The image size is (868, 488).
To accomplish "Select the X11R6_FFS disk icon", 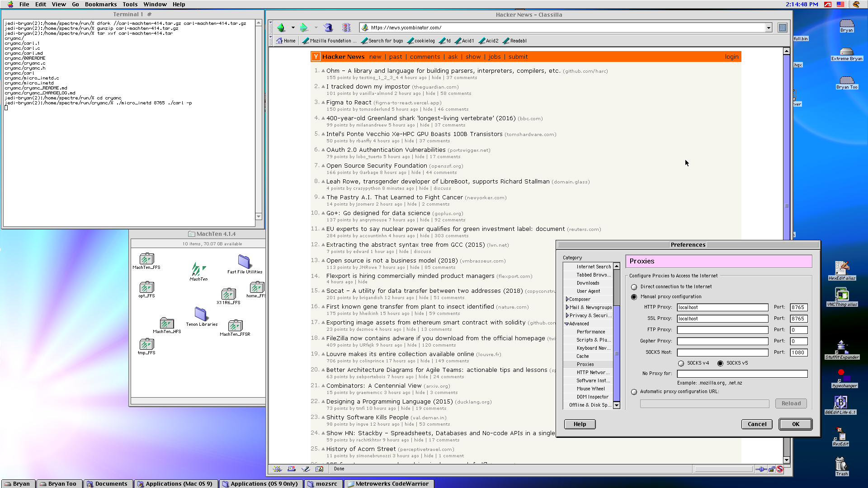I will (x=228, y=294).
